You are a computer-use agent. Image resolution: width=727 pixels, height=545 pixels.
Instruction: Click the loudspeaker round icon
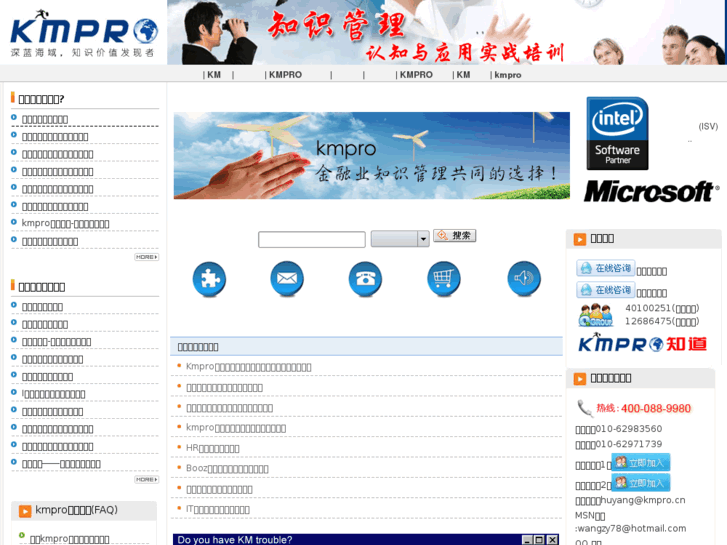524,279
